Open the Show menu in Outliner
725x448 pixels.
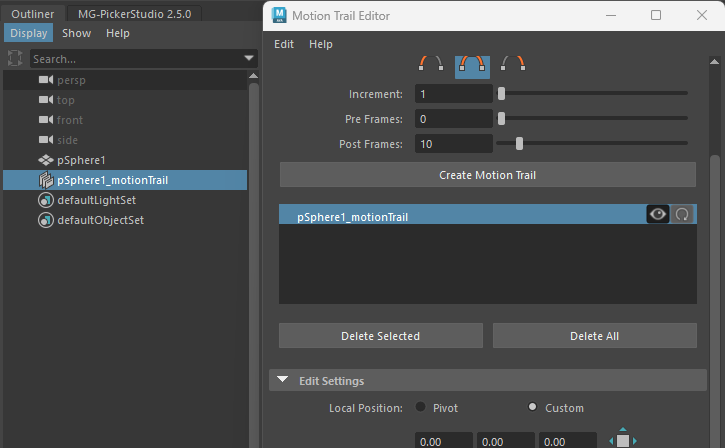[76, 33]
